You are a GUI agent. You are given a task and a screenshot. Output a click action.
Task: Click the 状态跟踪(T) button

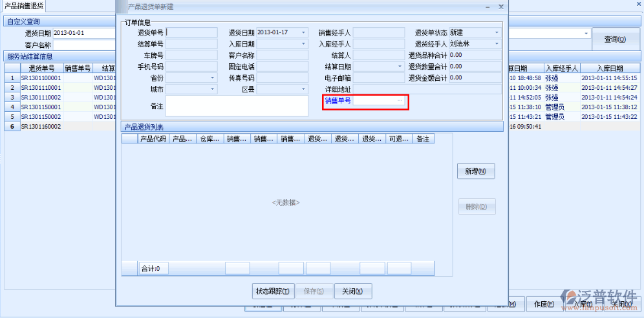pyautogui.click(x=273, y=291)
